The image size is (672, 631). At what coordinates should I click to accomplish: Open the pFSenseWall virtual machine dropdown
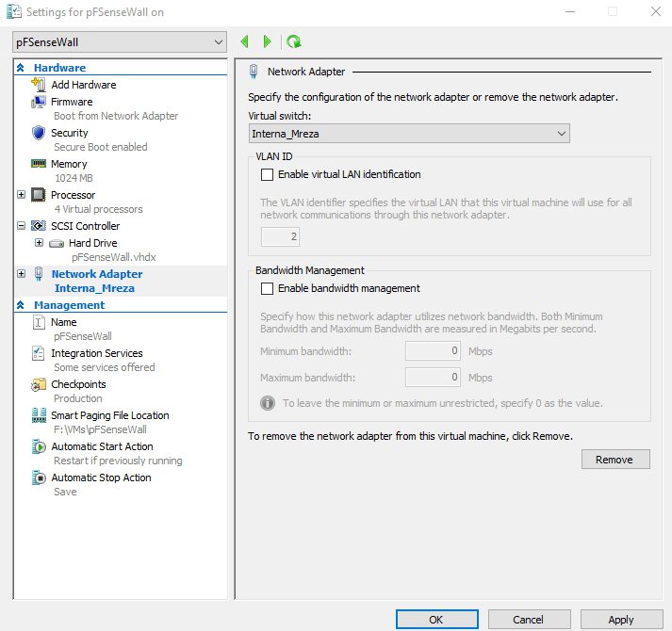pos(120,42)
